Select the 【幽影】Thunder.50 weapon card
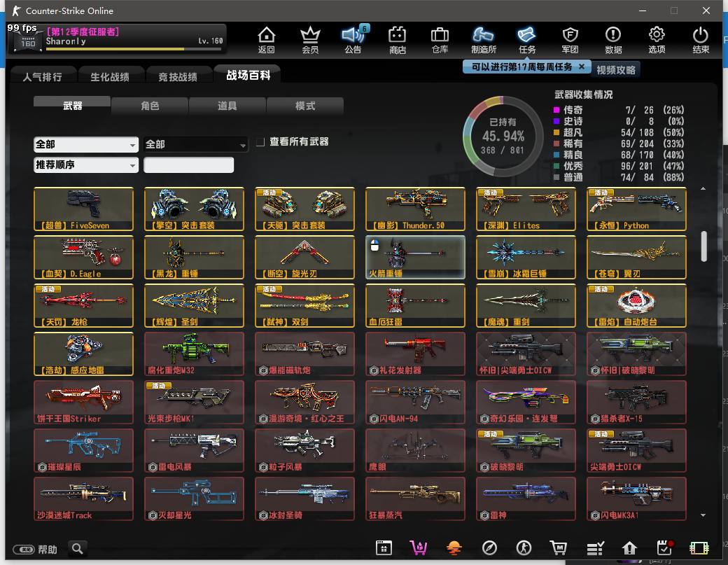 coord(415,209)
